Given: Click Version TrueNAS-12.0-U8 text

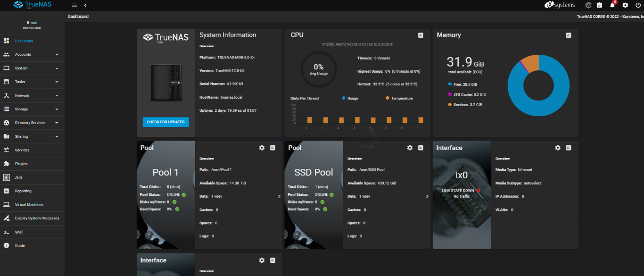Looking at the screenshot, I should pos(222,71).
